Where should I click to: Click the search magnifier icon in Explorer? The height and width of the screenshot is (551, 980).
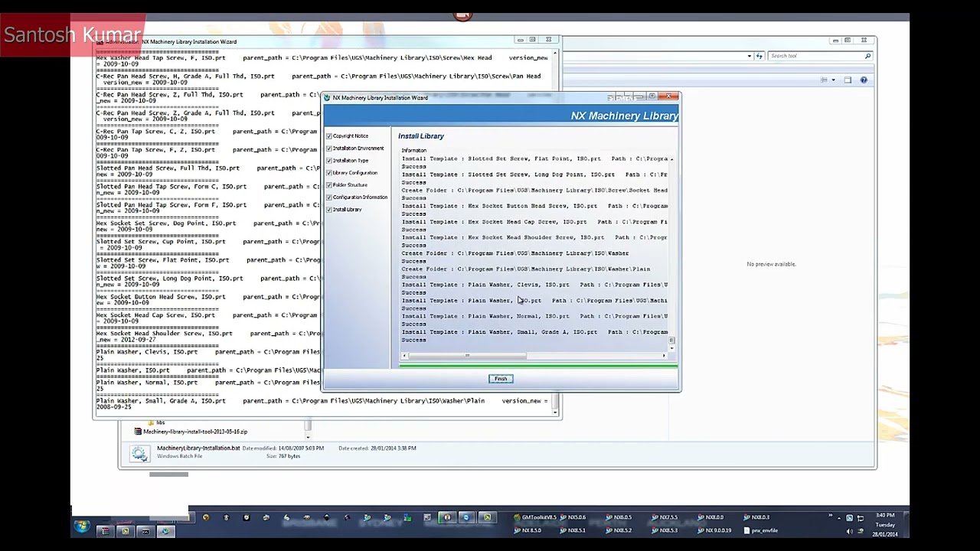(867, 56)
